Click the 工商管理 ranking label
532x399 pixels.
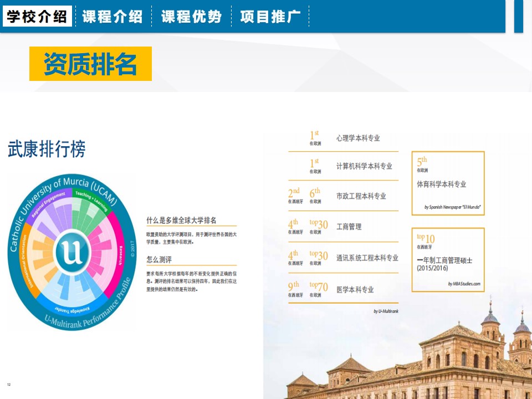click(x=349, y=227)
